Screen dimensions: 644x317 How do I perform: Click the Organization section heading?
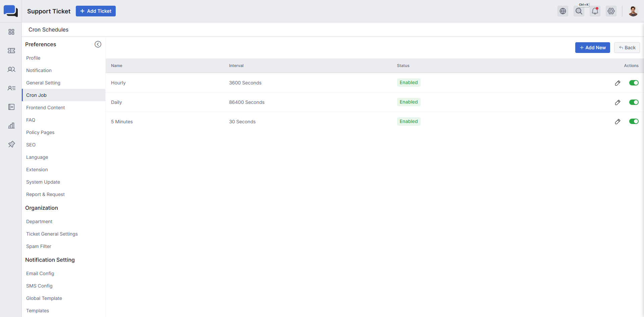click(42, 208)
